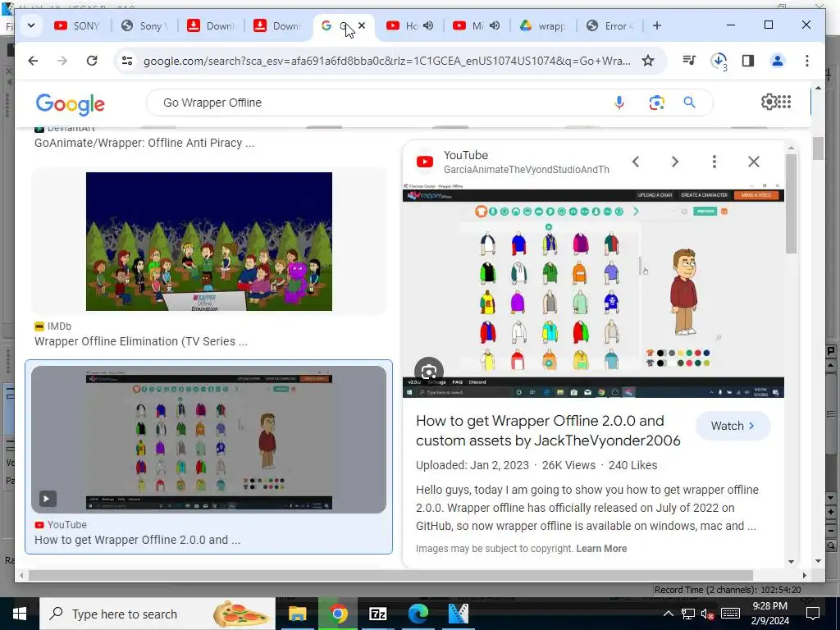Mute the Ho YouTube tab audio icon
Viewport: 840px width, 630px height.
tap(427, 25)
